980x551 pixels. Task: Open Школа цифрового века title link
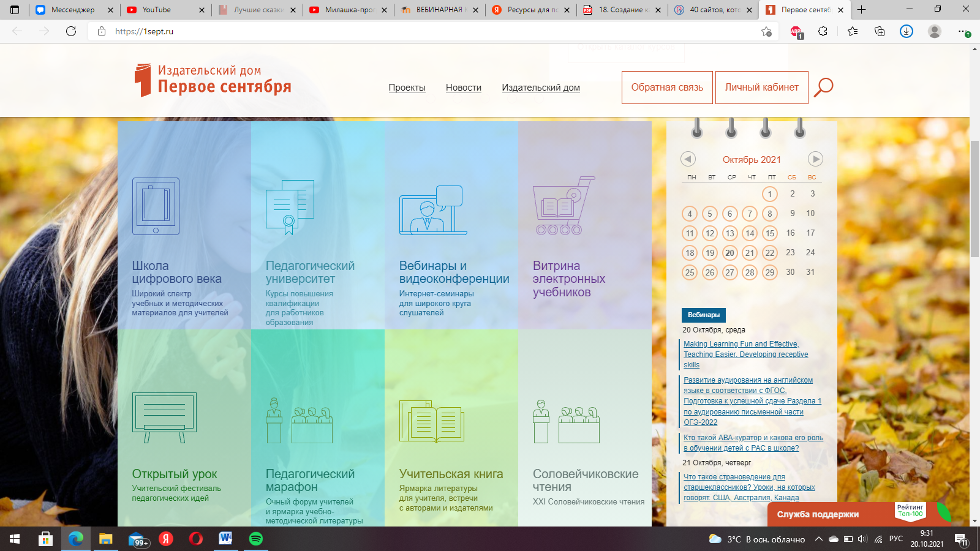(x=177, y=272)
